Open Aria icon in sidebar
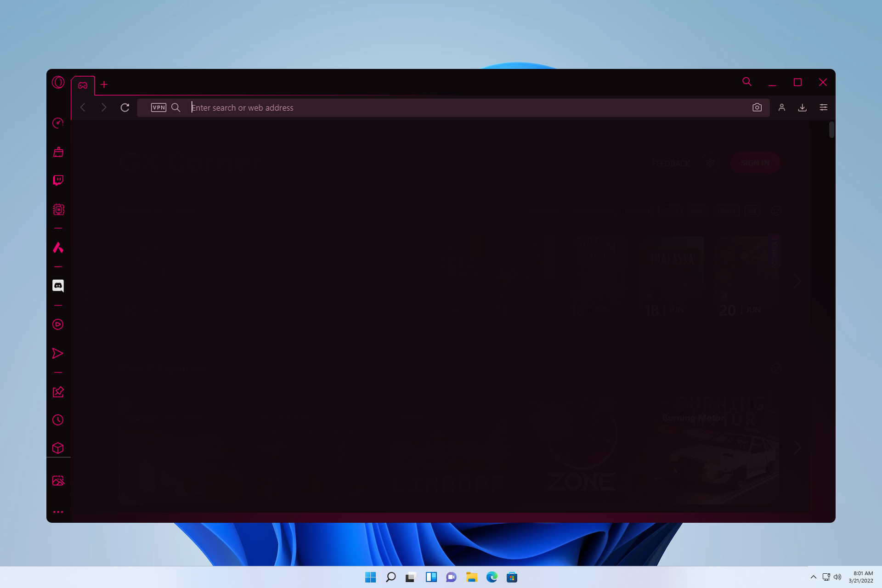The image size is (882, 588). point(58,248)
